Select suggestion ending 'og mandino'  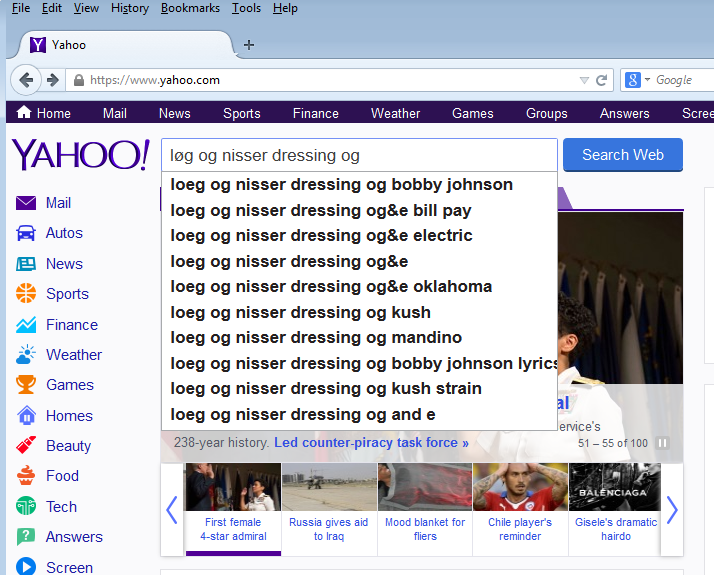[359, 337]
